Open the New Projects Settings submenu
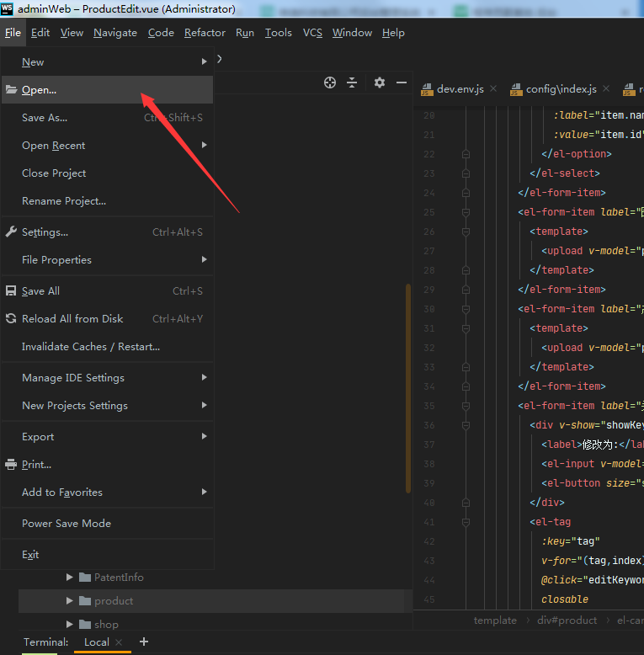This screenshot has width=644, height=655. 108,405
